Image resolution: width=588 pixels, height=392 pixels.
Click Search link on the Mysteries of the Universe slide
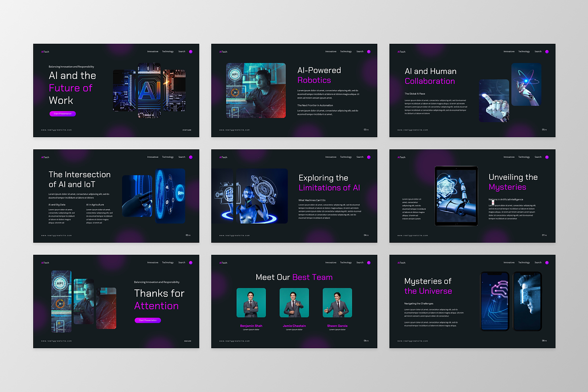tap(538, 263)
